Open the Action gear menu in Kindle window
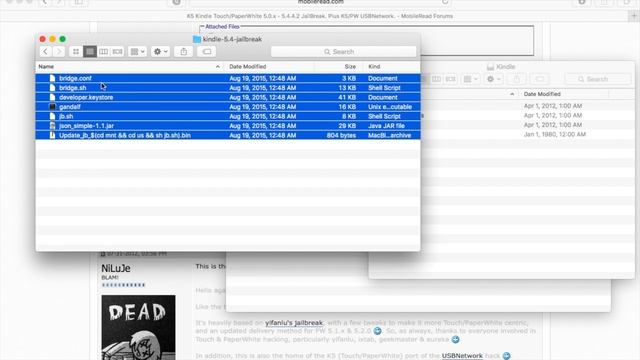The width and height of the screenshot is (640, 360). [x=493, y=79]
